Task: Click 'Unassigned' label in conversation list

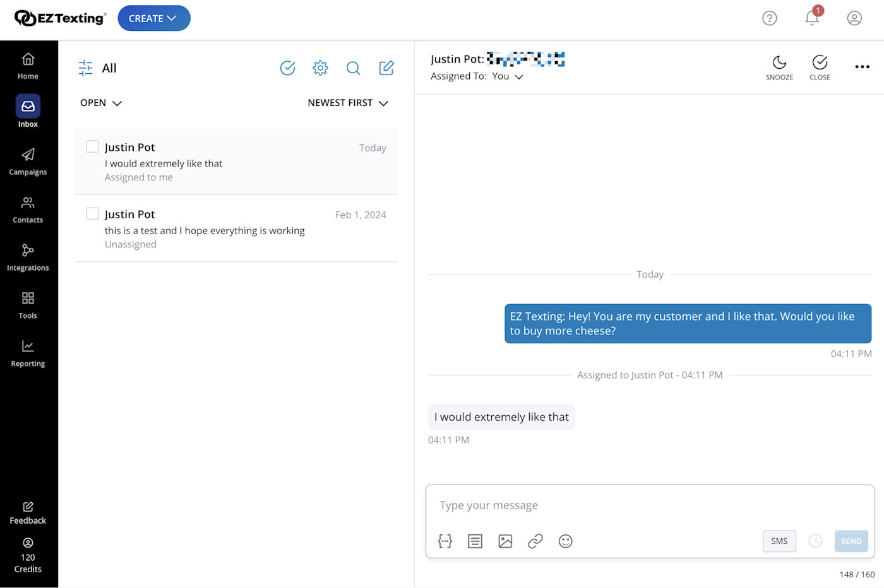Action: click(131, 244)
